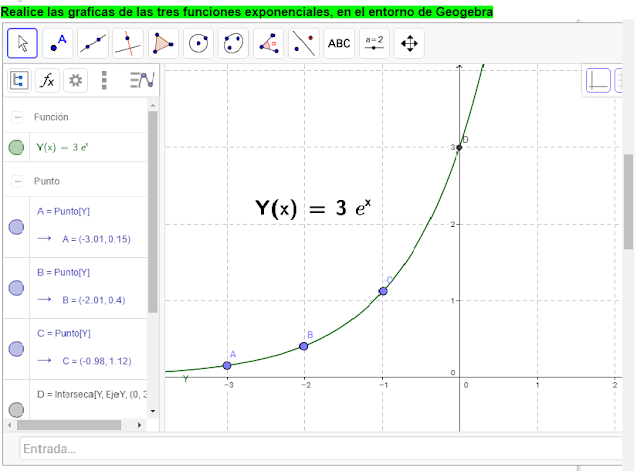The height and width of the screenshot is (471, 640).
Task: Click point D on the y-axis
Action: tap(459, 147)
